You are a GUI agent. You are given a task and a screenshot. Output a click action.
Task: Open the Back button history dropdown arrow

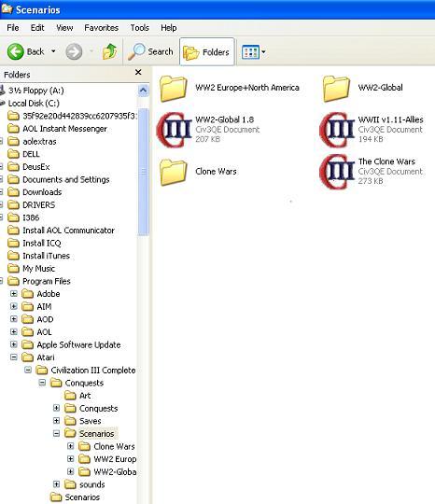[x=54, y=51]
